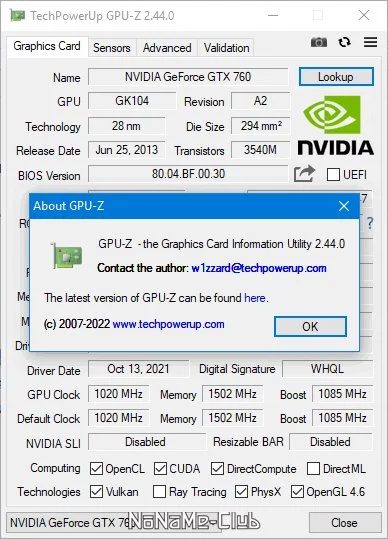This screenshot has width=388, height=539.
Task: Click the Resizable BAR field showing Disabled
Action: [331, 442]
